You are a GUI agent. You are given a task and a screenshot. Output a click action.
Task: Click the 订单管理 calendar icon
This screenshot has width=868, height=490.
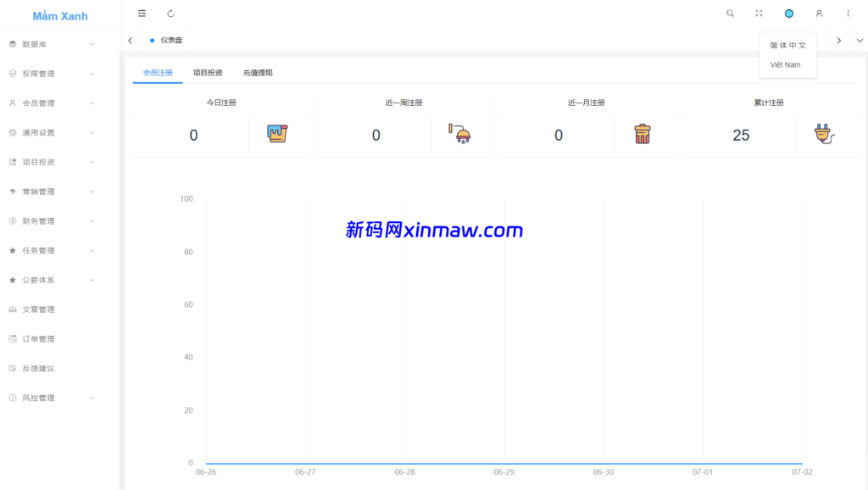(12, 339)
